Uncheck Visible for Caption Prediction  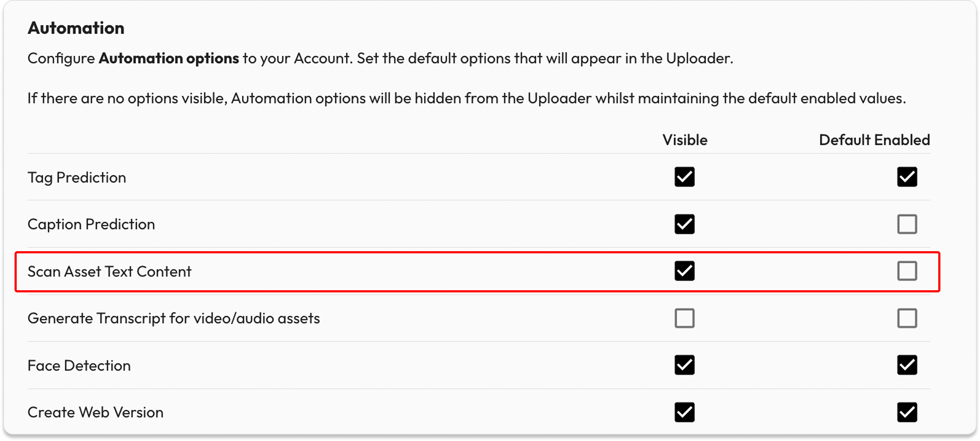point(684,224)
